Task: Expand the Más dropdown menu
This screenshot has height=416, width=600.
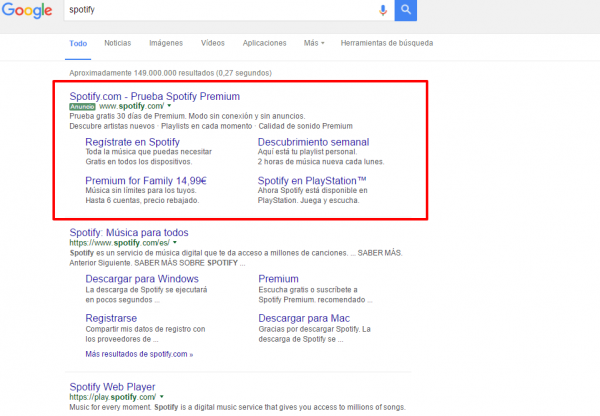Action: coord(314,43)
